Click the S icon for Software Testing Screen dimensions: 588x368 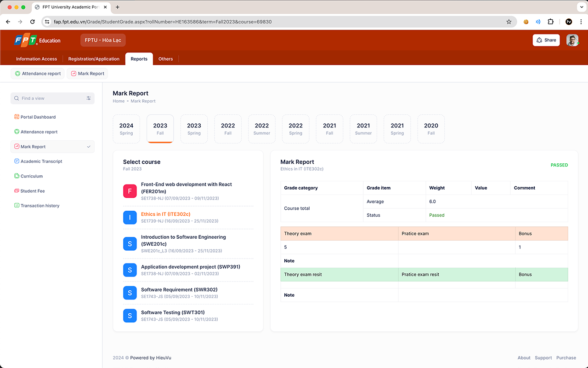click(x=130, y=316)
